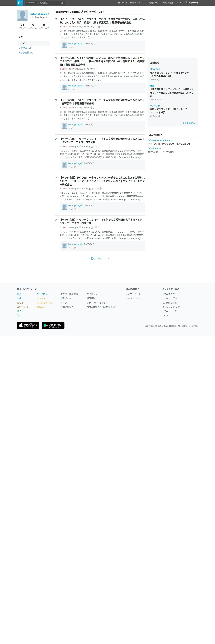Open 月間はてなブックマーク数ランキング notice

click(168, 111)
